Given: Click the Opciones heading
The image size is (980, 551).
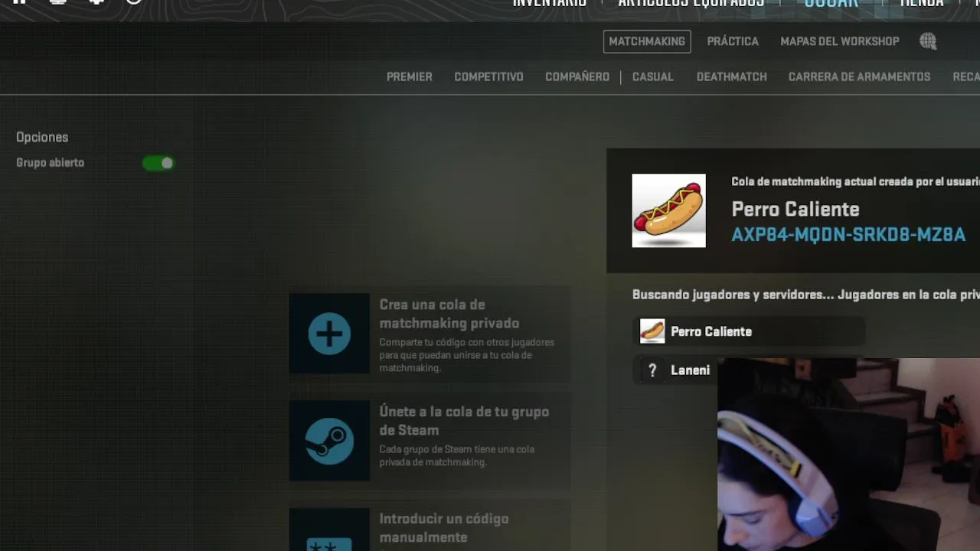Looking at the screenshot, I should pos(42,137).
